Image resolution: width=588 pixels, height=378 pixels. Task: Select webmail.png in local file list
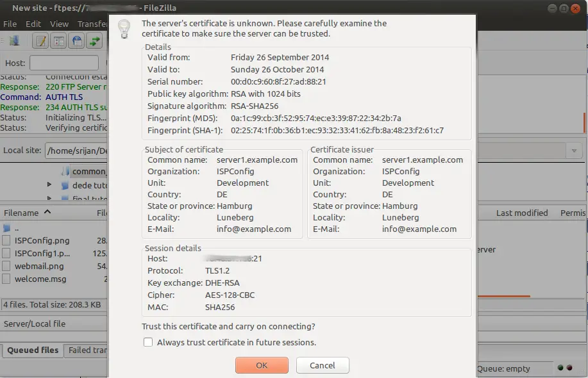point(39,266)
